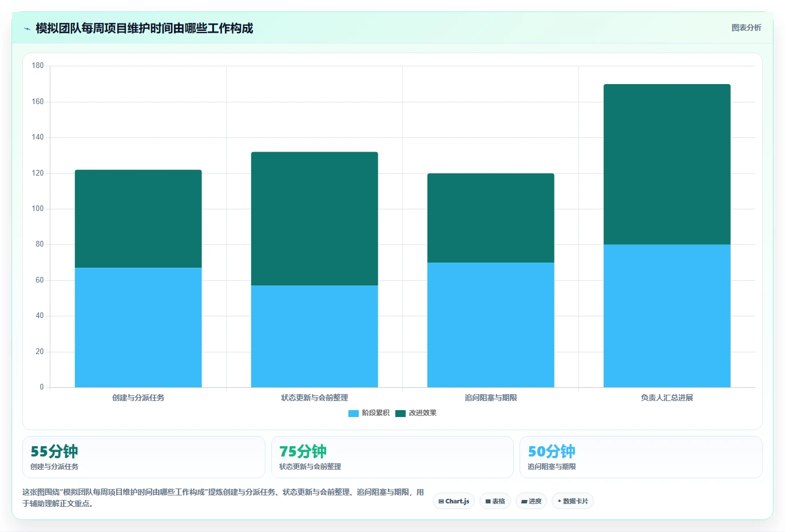This screenshot has width=785, height=532.
Task: Click the lightning icon beside the chart title
Action: [27, 29]
